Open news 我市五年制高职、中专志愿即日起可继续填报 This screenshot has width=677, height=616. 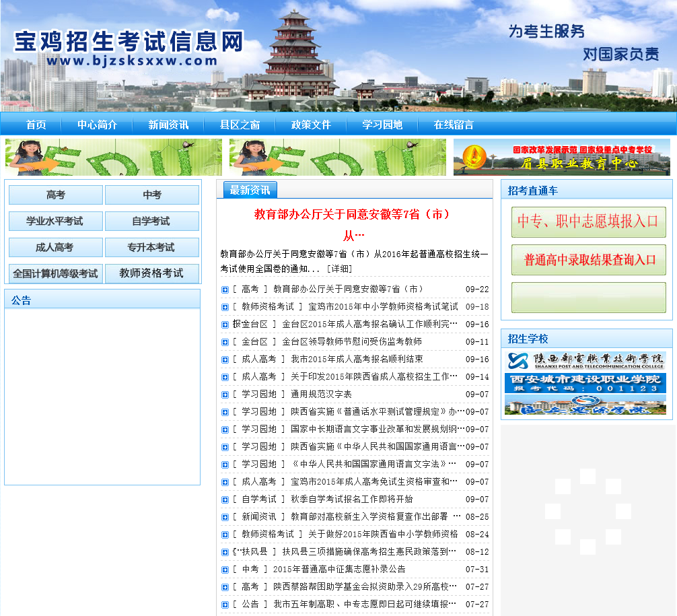[x=365, y=604]
